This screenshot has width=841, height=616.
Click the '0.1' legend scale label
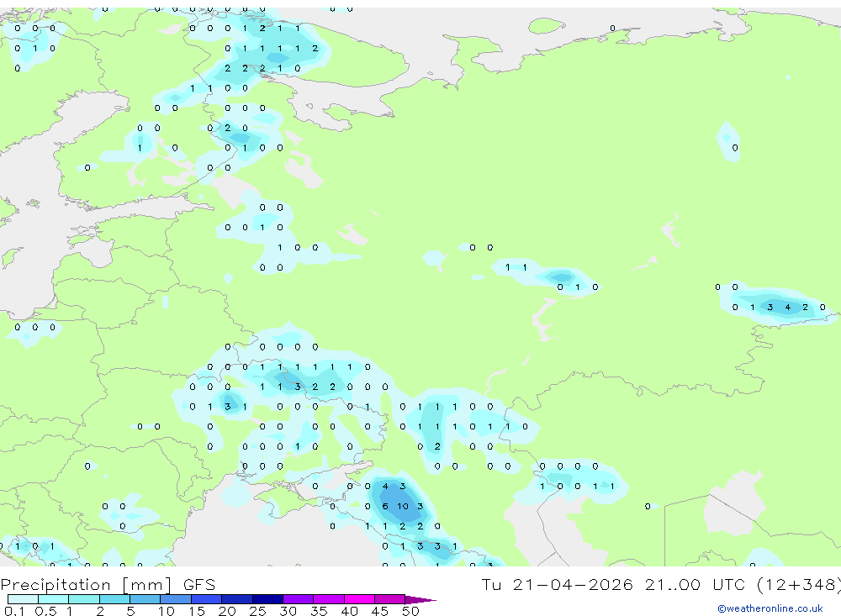(14, 611)
